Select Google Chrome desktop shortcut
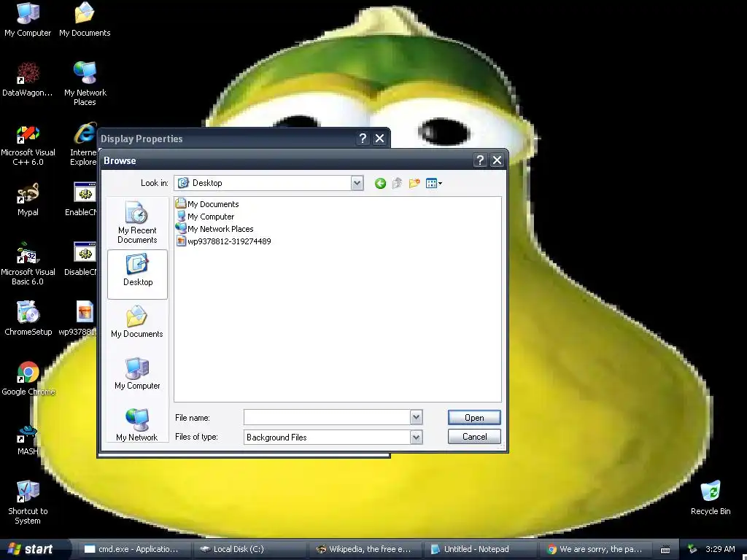The image size is (747, 560). pyautogui.click(x=28, y=378)
